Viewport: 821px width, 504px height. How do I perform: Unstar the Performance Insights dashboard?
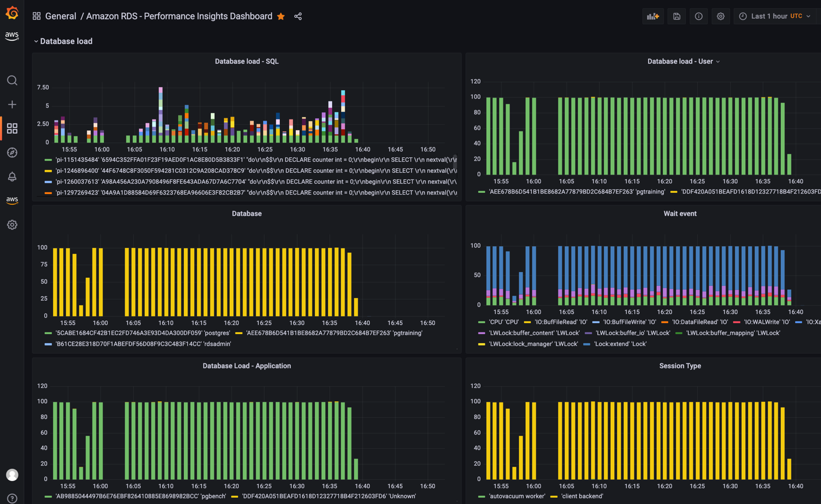click(281, 16)
